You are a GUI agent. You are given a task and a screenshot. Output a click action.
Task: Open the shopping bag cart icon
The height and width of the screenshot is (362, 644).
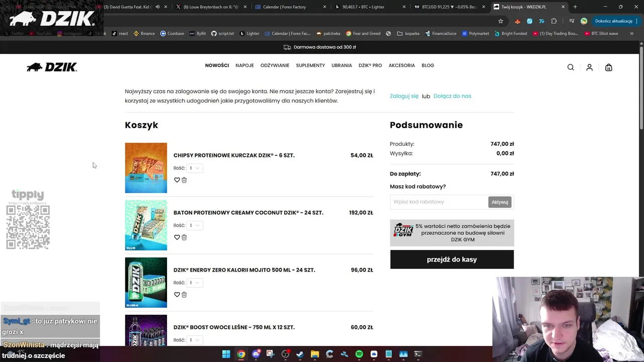(x=609, y=67)
